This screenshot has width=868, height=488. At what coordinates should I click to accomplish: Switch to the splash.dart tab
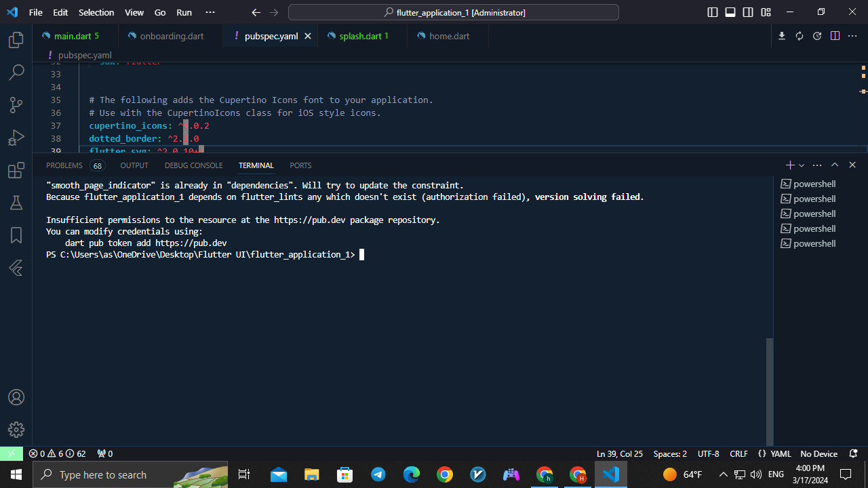click(363, 36)
